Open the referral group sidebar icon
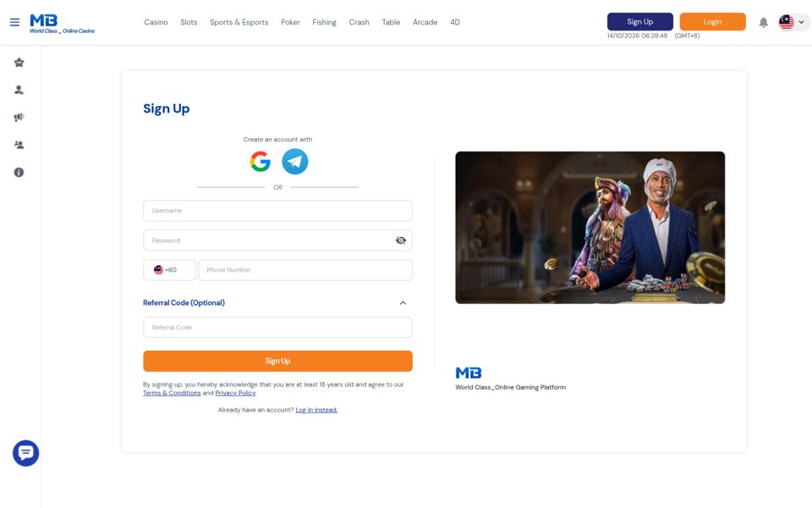This screenshot has width=812, height=508. pos(19,145)
